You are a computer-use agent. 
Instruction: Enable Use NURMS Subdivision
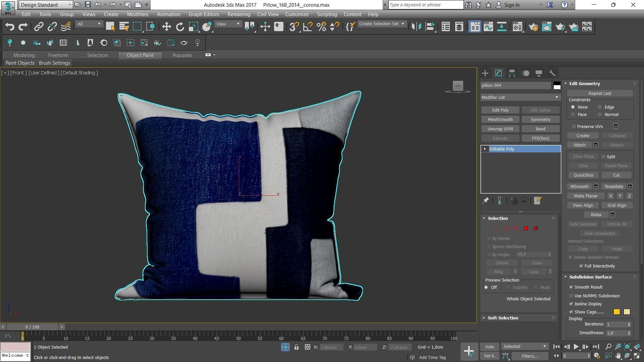click(x=571, y=296)
